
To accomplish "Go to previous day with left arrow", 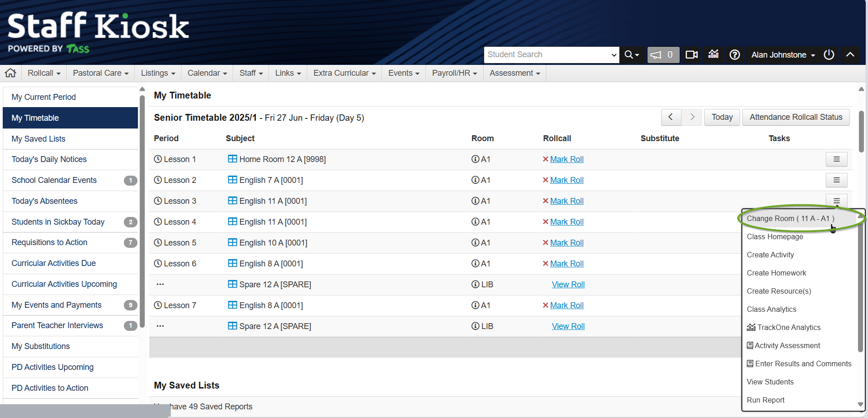I will click(670, 117).
